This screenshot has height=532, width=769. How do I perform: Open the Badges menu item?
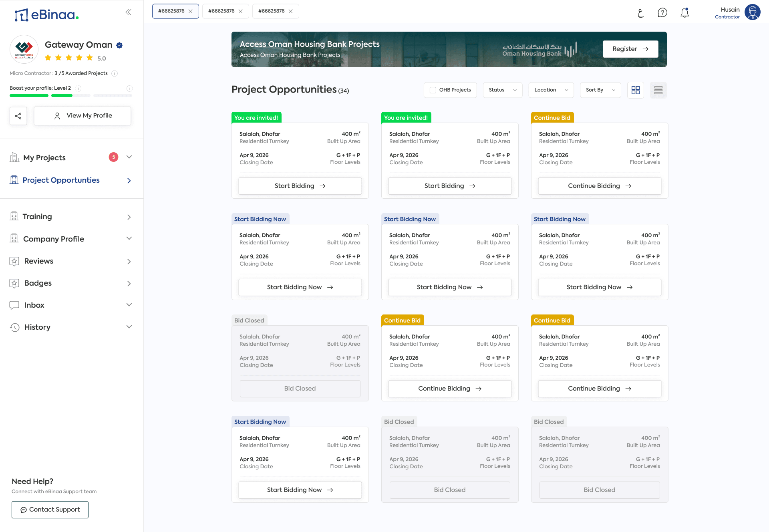point(71,283)
